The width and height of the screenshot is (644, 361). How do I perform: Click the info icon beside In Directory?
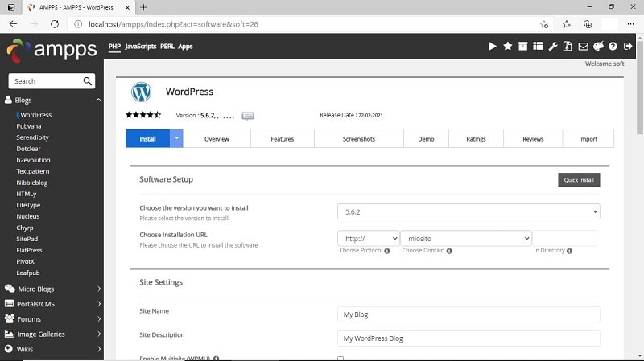click(569, 251)
